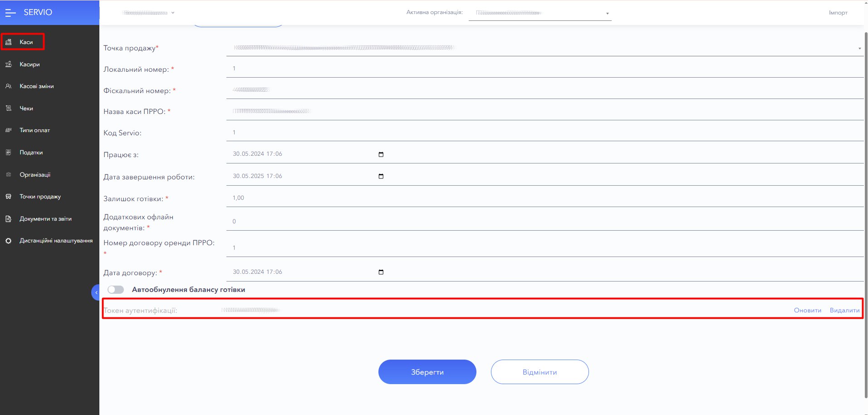Click the hamburger menu icon beside SERVIO
The height and width of the screenshot is (415, 868).
pos(10,13)
